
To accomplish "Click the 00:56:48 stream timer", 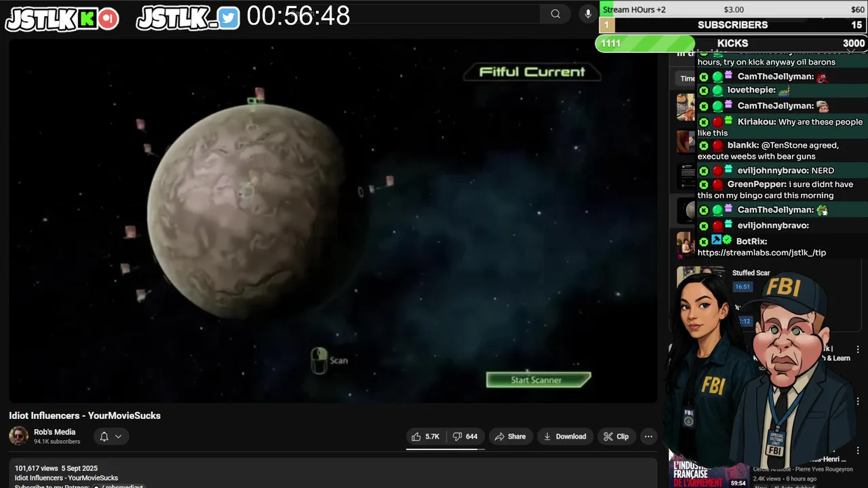I will [x=298, y=16].
